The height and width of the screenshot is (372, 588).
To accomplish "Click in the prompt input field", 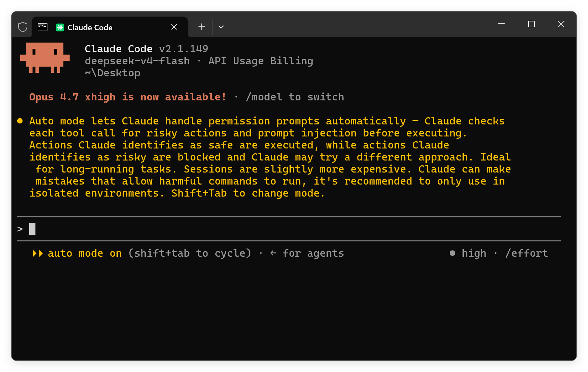I will pyautogui.click(x=289, y=229).
